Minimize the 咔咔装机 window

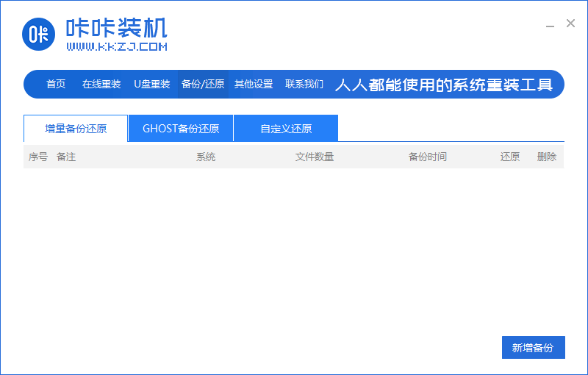(550, 25)
